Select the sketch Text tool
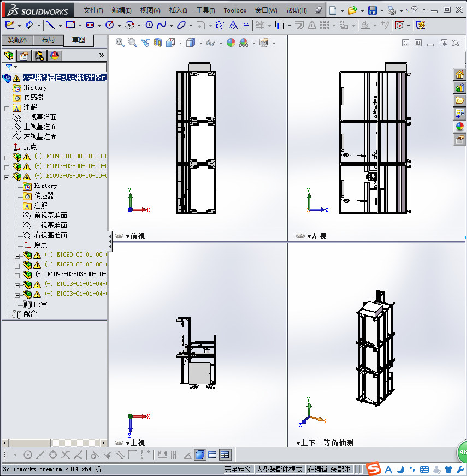The image size is (467, 476). coord(233,25)
